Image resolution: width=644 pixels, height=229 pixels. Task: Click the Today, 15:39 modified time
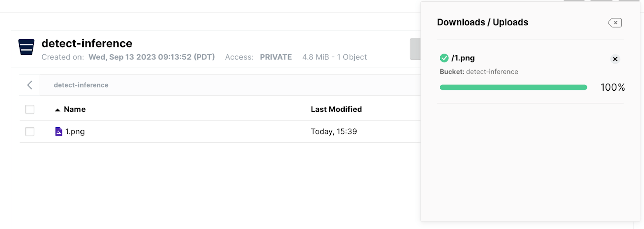coord(334,131)
